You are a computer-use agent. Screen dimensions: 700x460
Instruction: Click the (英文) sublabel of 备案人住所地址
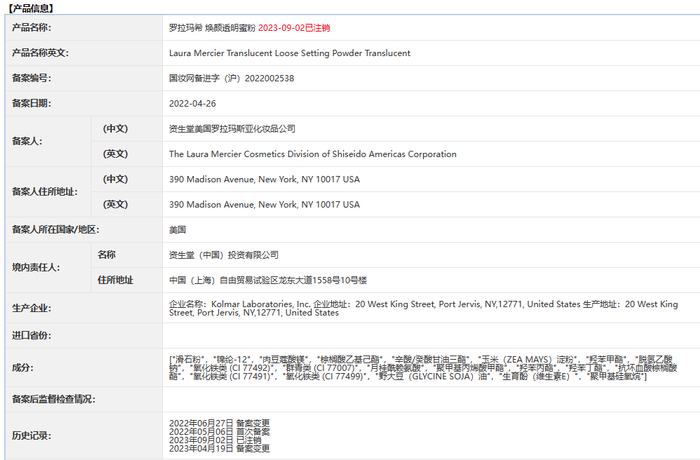115,204
